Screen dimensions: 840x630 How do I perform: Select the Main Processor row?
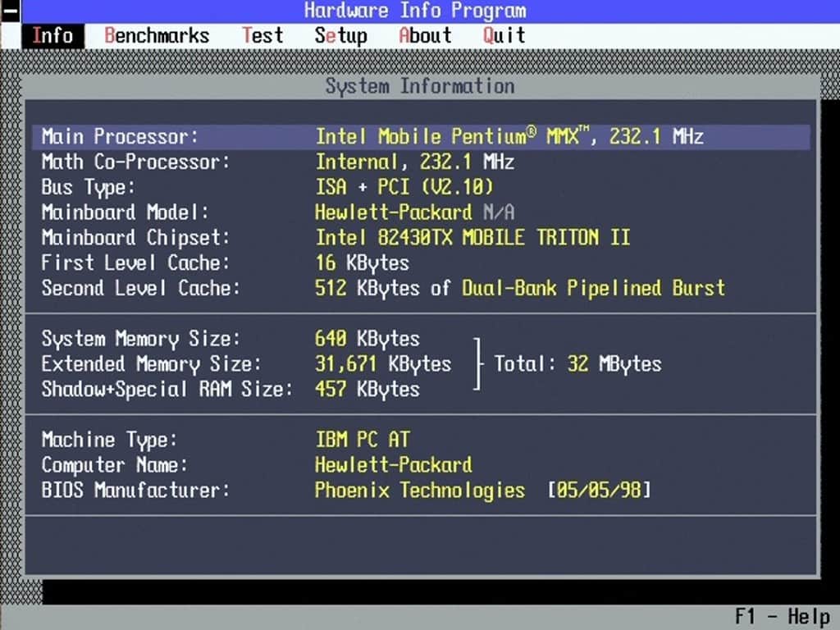421,137
